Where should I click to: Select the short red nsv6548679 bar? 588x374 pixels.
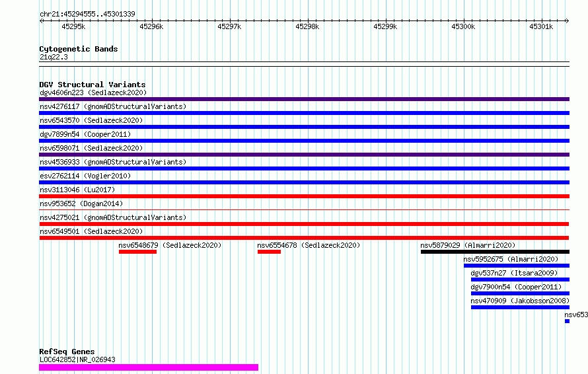[x=137, y=252]
